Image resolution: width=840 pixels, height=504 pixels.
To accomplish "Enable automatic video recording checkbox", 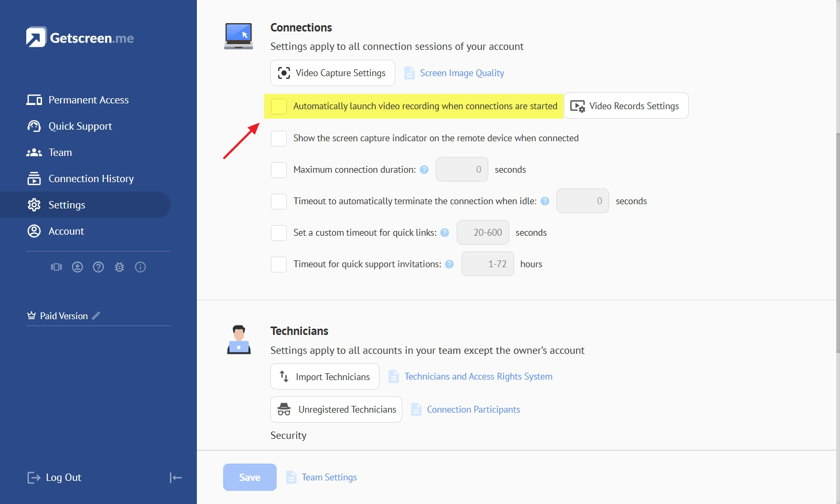I will (279, 106).
